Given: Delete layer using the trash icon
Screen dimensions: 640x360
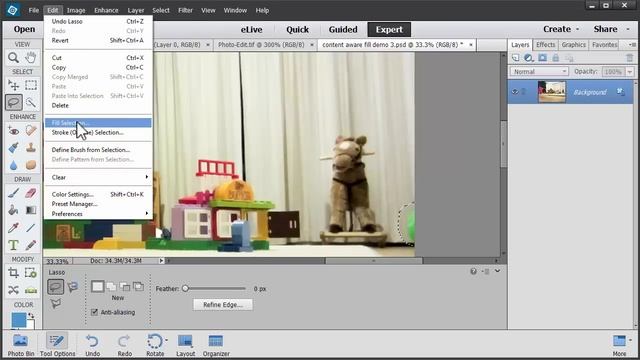Looking at the screenshot, I should [x=629, y=58].
